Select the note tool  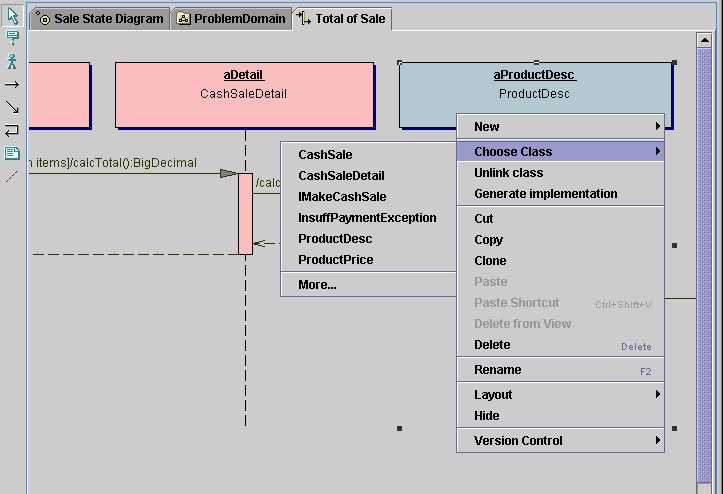[12, 153]
